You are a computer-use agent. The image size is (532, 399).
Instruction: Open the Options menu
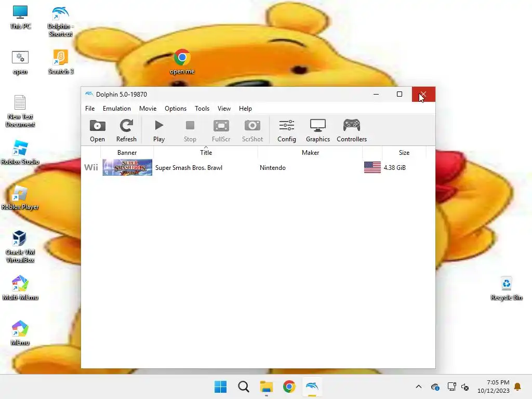pos(176,109)
